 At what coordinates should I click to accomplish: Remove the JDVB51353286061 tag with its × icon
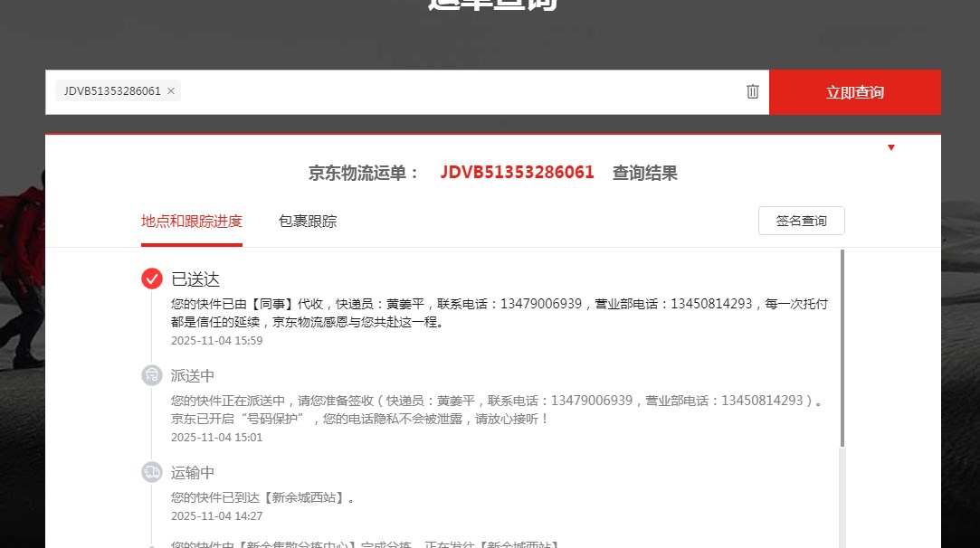tap(171, 91)
